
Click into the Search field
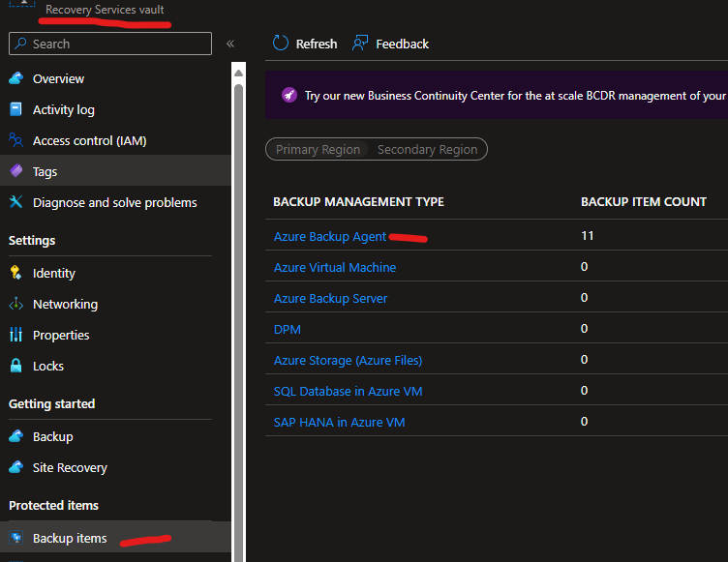pyautogui.click(x=110, y=44)
